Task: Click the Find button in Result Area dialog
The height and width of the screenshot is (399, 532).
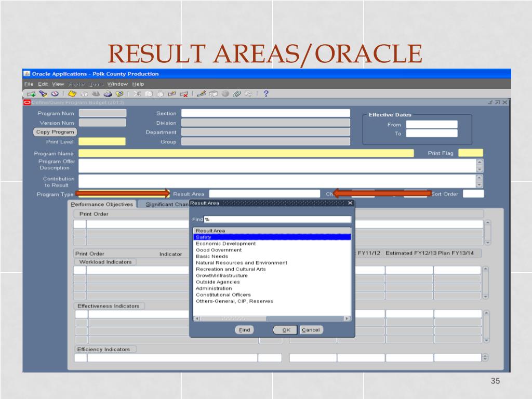Action: pos(244,330)
